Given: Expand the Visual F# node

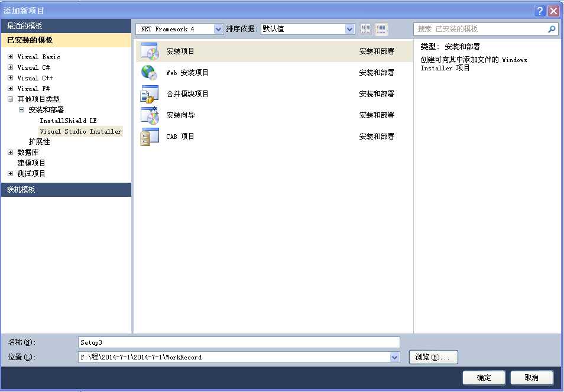Looking at the screenshot, I should tap(11, 89).
